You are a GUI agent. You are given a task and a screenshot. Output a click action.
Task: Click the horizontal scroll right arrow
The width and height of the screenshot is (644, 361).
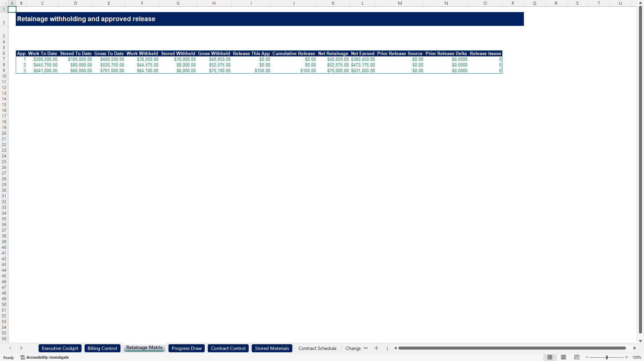click(635, 348)
